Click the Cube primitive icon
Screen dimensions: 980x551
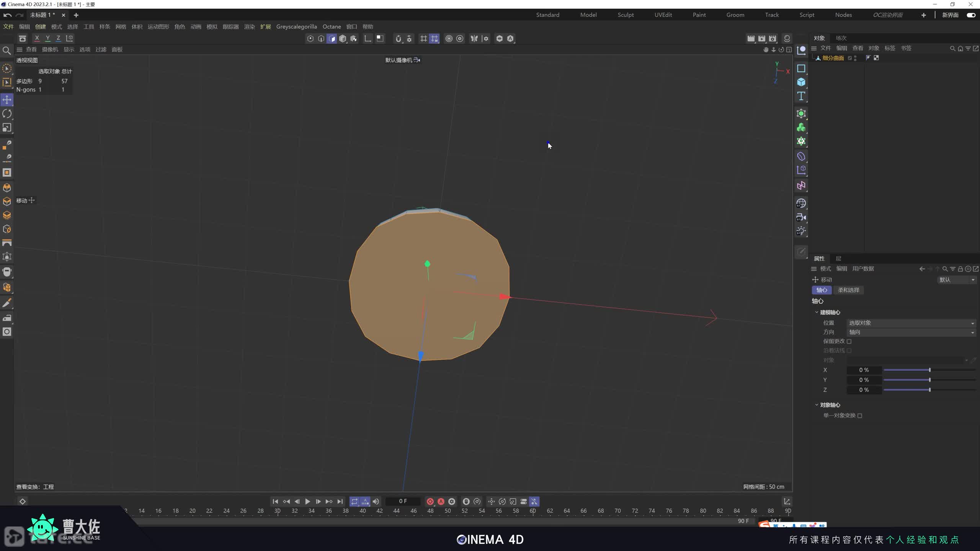click(x=801, y=82)
